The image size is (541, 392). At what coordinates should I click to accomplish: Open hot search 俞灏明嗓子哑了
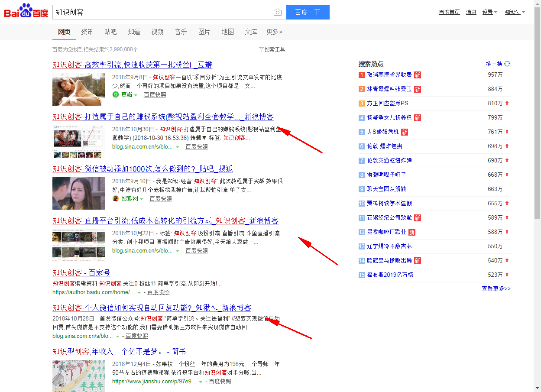click(386, 175)
